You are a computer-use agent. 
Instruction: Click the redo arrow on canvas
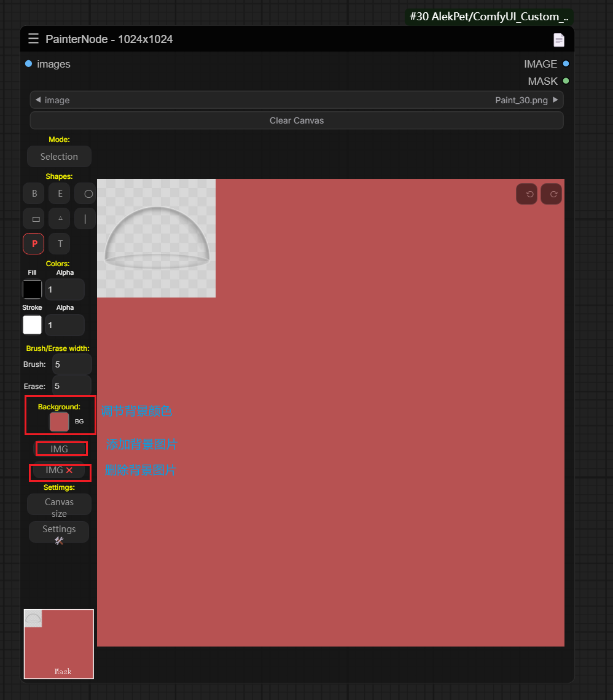(552, 194)
